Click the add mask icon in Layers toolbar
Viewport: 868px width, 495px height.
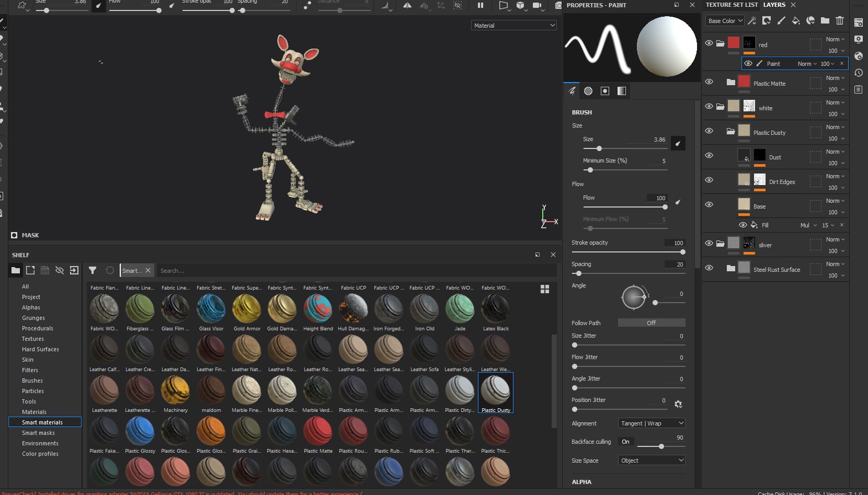point(767,21)
